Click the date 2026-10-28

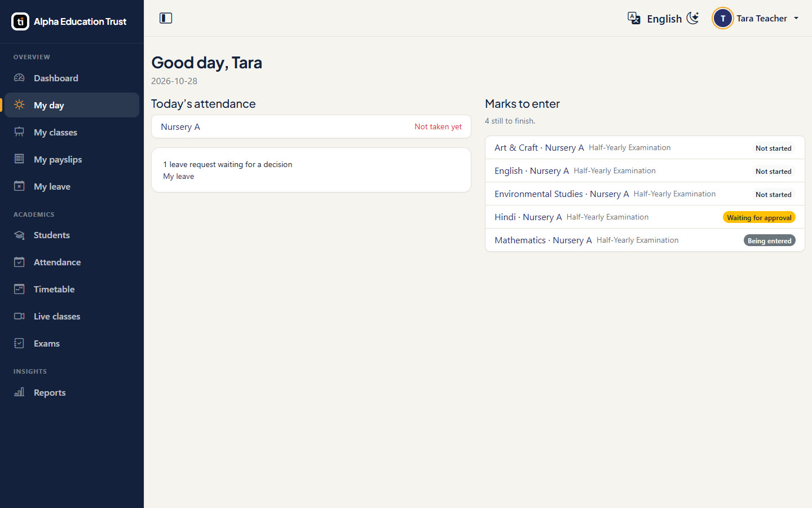tap(174, 81)
